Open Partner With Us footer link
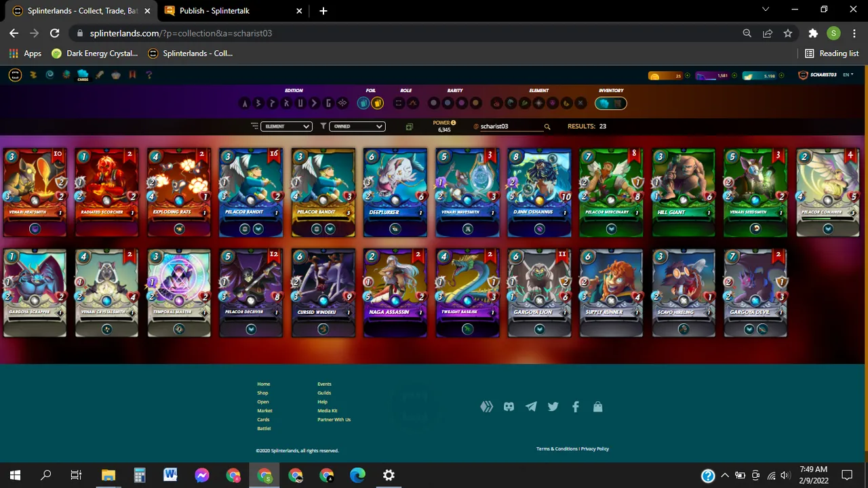868x488 pixels. click(334, 420)
